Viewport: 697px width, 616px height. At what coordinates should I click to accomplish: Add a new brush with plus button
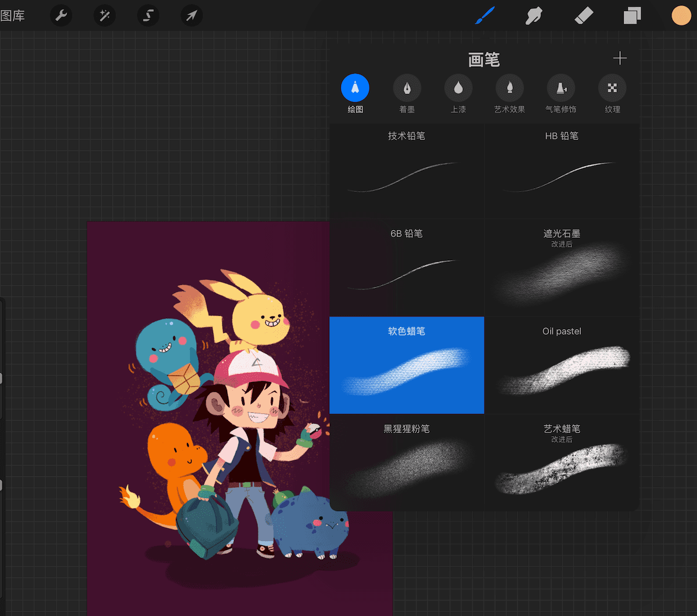click(x=620, y=58)
